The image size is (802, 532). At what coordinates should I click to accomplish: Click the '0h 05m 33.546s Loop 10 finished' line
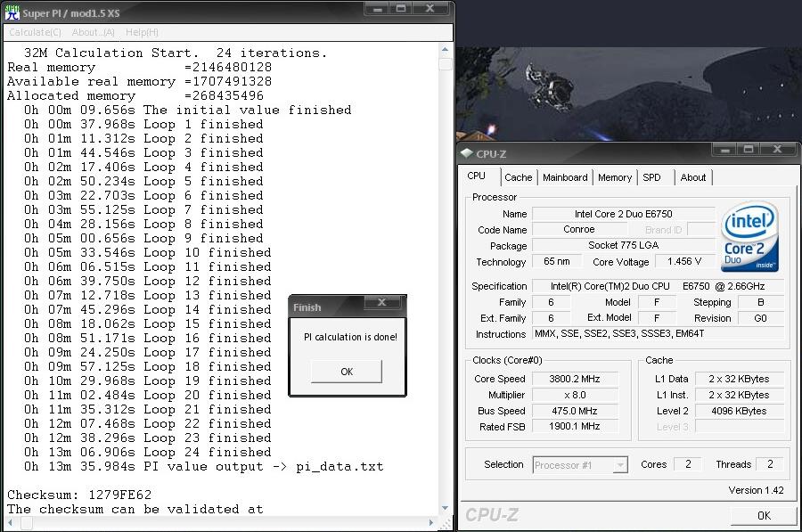[x=147, y=253]
